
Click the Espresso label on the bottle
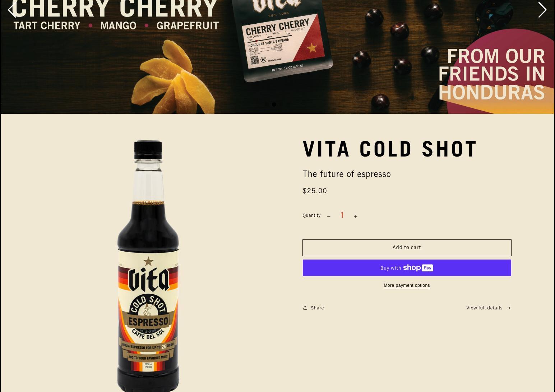[148, 321]
